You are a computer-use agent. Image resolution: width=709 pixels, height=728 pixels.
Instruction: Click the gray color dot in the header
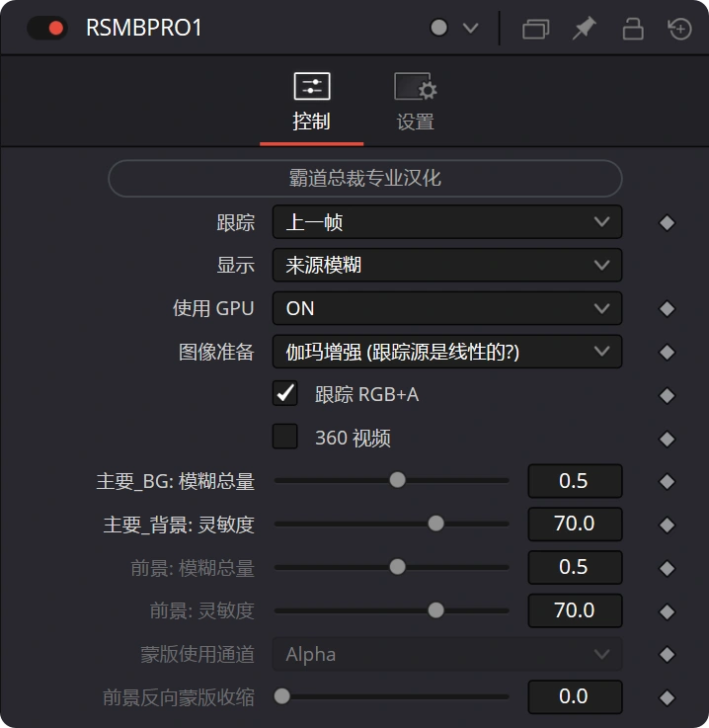(438, 28)
